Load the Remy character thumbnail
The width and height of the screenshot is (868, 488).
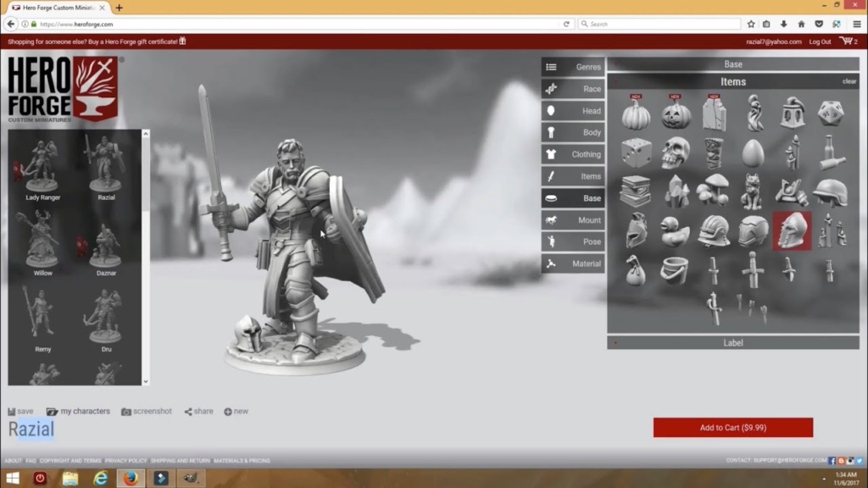pos(42,319)
